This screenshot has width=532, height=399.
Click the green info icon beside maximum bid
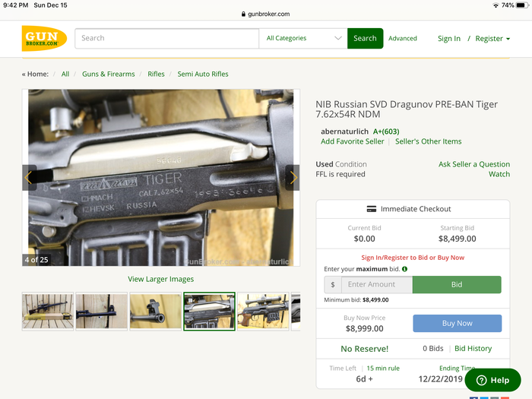point(404,269)
